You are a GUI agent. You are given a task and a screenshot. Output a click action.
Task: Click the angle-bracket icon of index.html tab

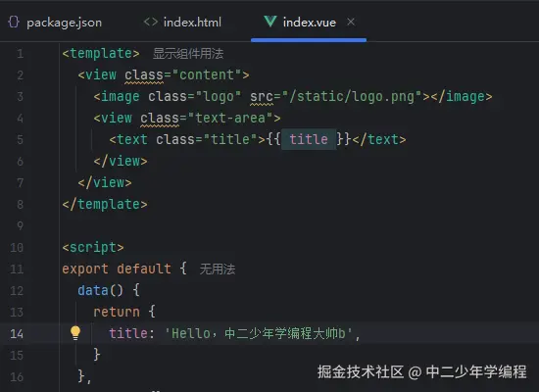pos(151,22)
